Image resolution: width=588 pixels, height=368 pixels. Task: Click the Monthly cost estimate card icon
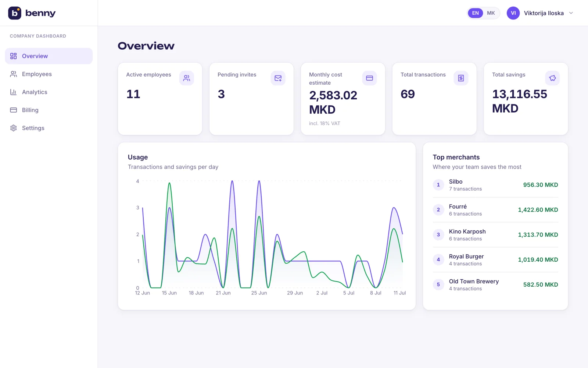click(x=370, y=78)
